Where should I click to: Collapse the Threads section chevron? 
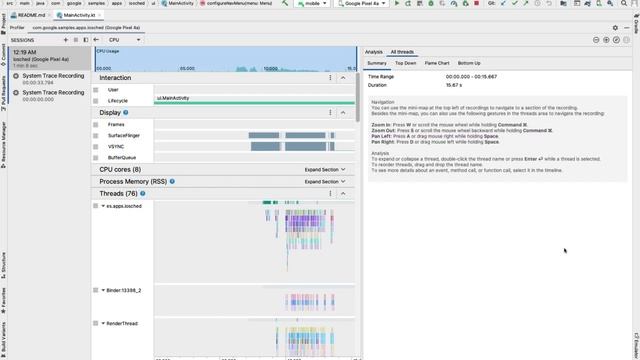tap(343, 193)
